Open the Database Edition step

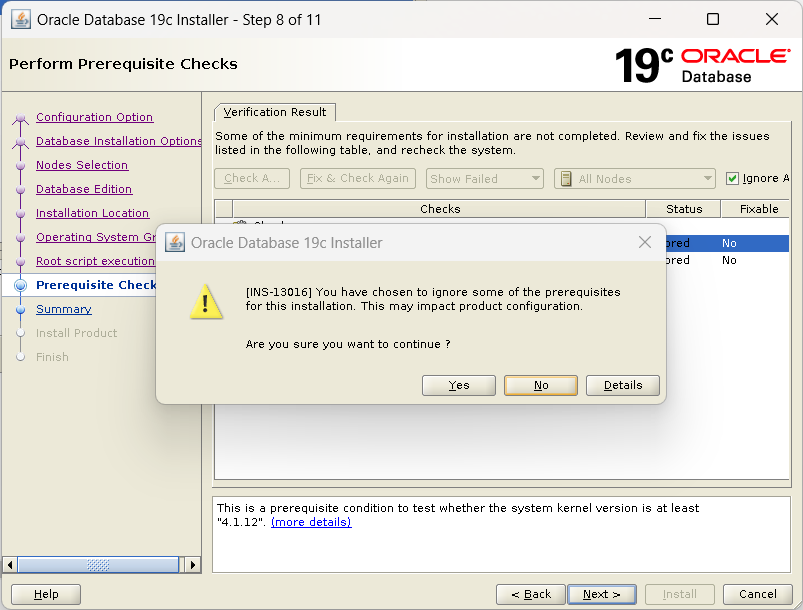coord(84,189)
